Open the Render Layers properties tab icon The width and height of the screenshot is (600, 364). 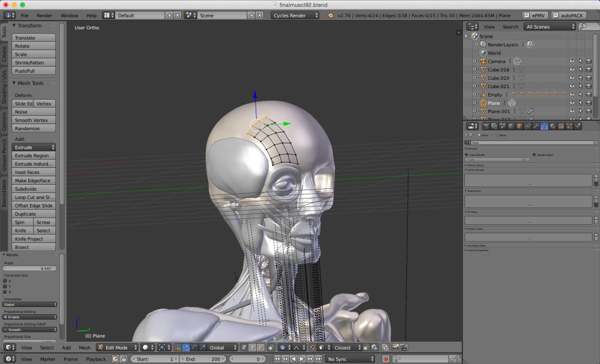494,126
